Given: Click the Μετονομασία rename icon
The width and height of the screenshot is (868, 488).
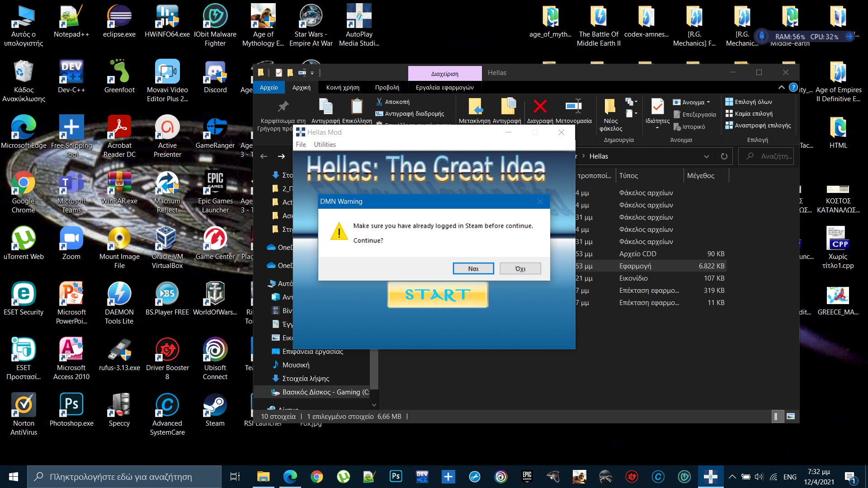Looking at the screenshot, I should point(573,107).
